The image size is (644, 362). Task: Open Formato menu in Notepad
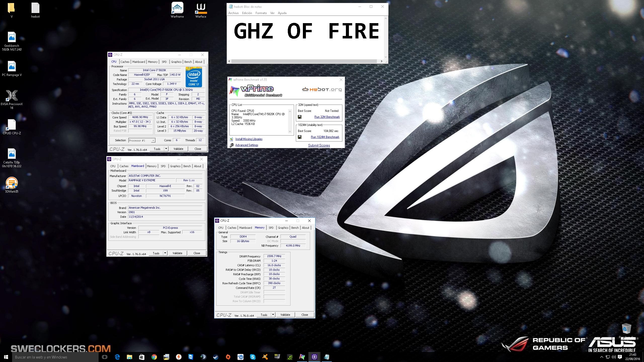[261, 13]
